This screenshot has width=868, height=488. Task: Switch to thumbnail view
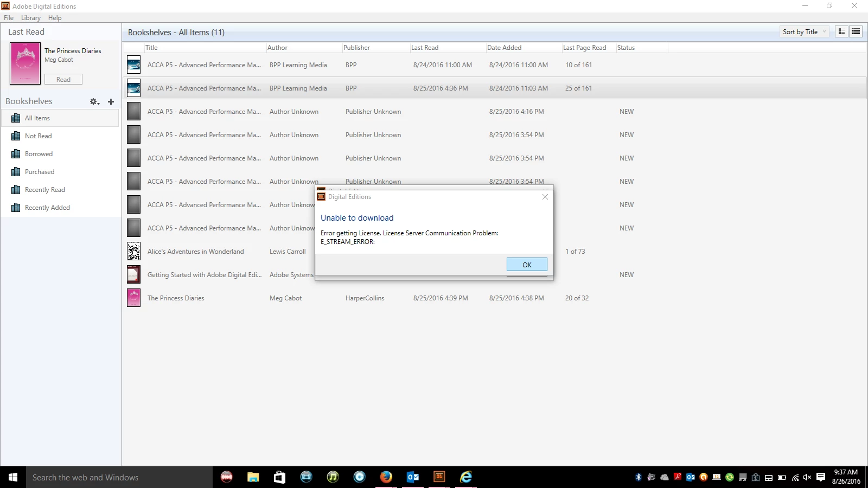pos(841,31)
